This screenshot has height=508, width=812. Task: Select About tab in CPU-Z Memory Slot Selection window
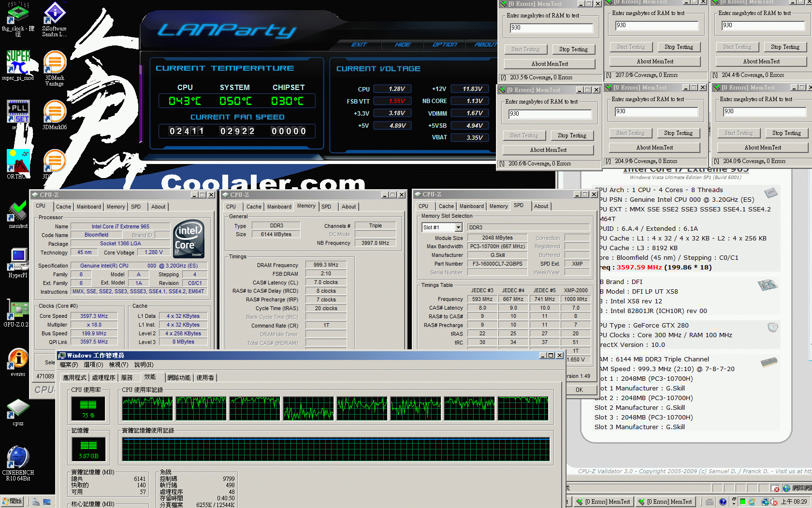pyautogui.click(x=541, y=206)
